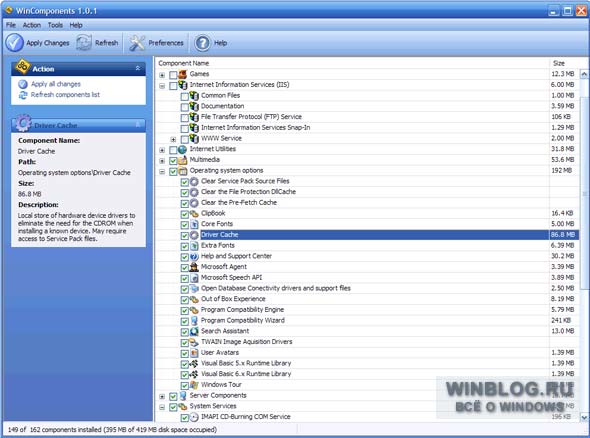Click the TWAIN Image Aquisition Drivers icon
The image size is (590, 438).
194,342
